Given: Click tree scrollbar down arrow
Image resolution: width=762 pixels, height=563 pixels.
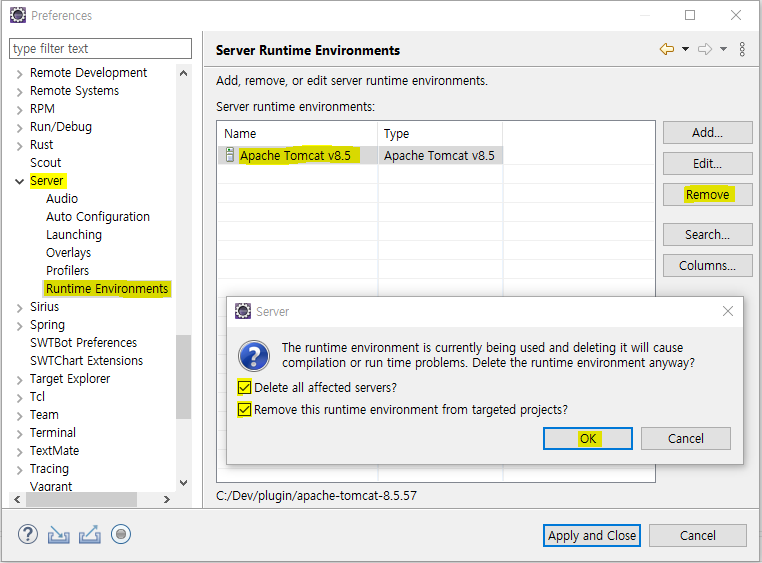Looking at the screenshot, I should pyautogui.click(x=183, y=483).
